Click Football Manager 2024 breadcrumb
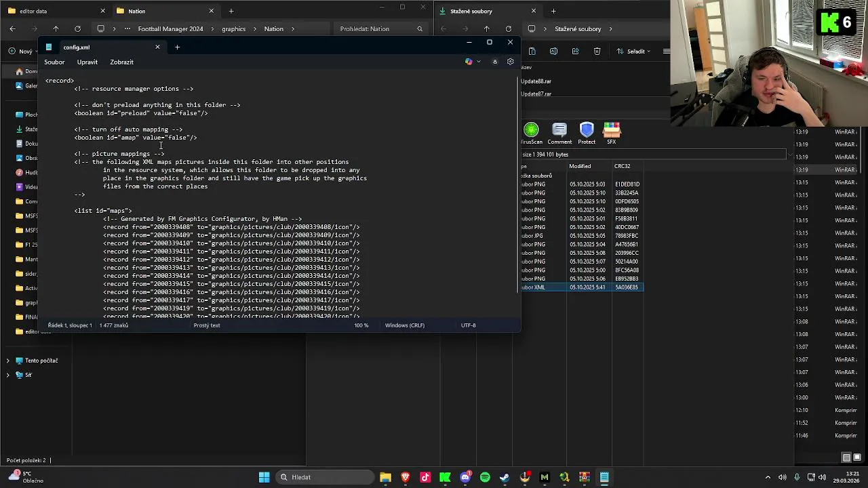This screenshot has width=868, height=488. 170,28
